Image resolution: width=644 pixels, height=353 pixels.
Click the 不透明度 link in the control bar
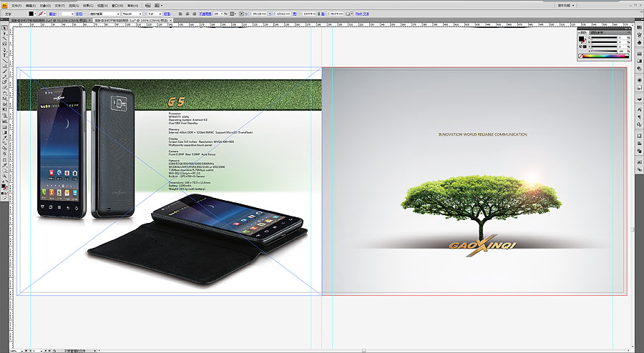coord(205,14)
